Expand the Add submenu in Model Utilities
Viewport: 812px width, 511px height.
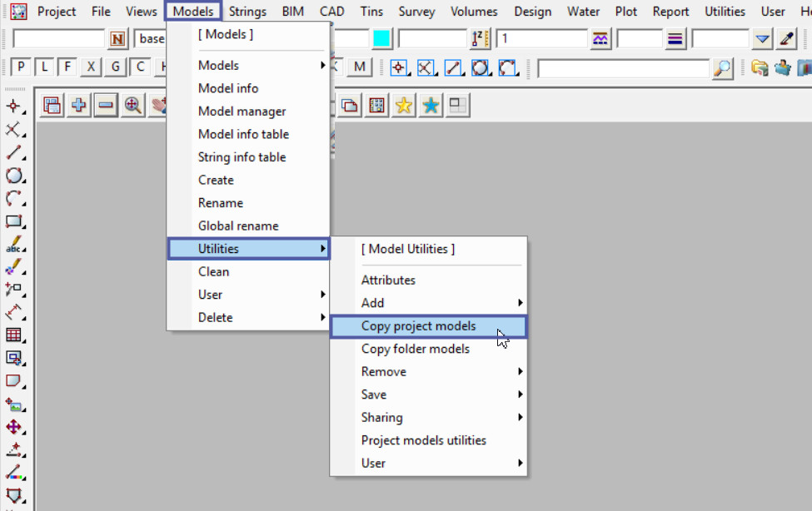point(520,303)
